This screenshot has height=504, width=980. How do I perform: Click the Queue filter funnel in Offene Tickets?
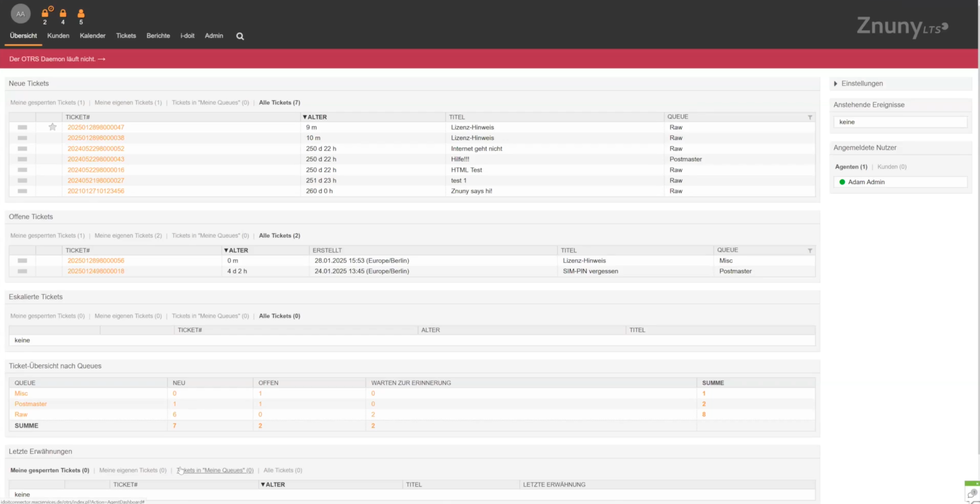[x=810, y=251]
